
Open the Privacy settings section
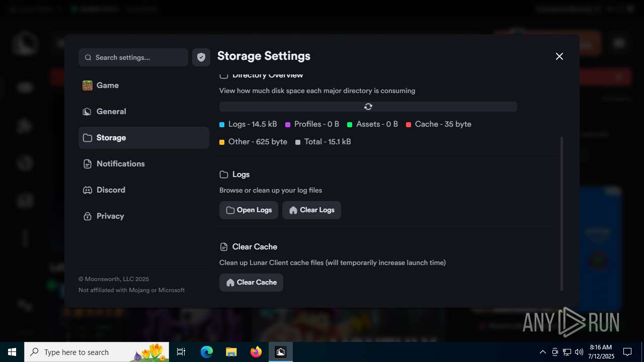[143, 216]
